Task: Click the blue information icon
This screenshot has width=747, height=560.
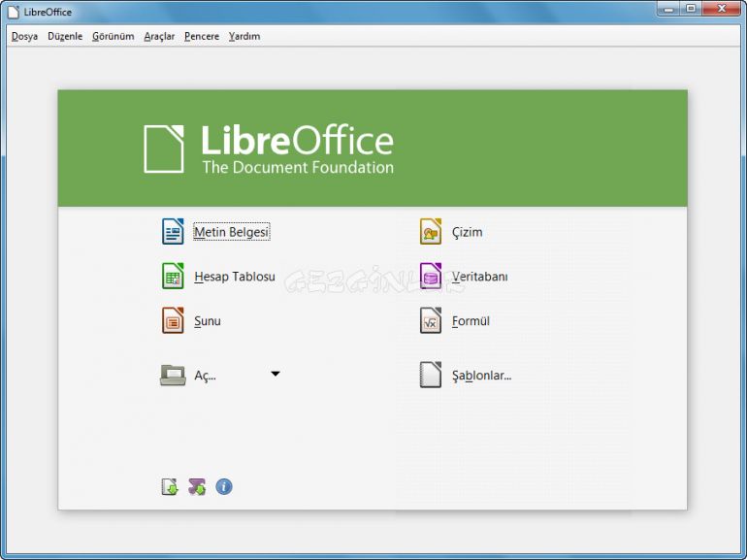Action: coord(224,486)
